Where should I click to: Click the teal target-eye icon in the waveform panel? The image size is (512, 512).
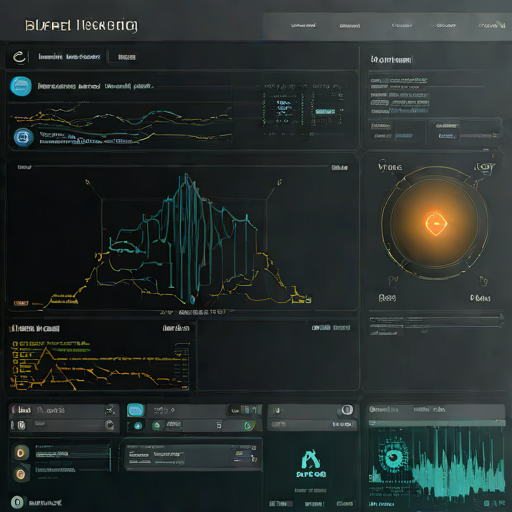pos(394,457)
